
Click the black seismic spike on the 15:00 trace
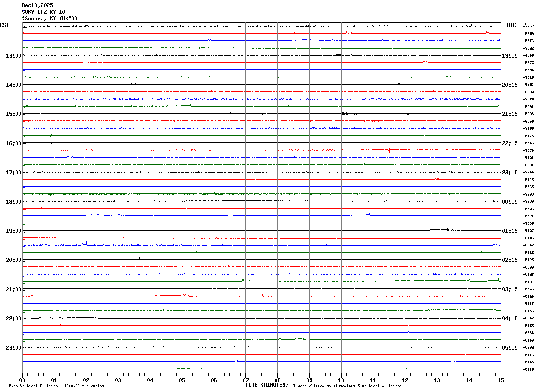click(x=343, y=114)
